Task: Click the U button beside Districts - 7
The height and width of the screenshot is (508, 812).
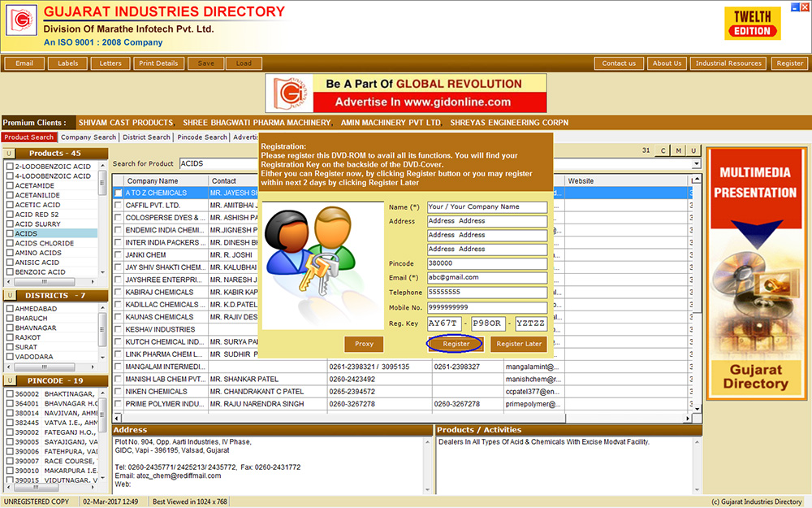Action: [9, 296]
